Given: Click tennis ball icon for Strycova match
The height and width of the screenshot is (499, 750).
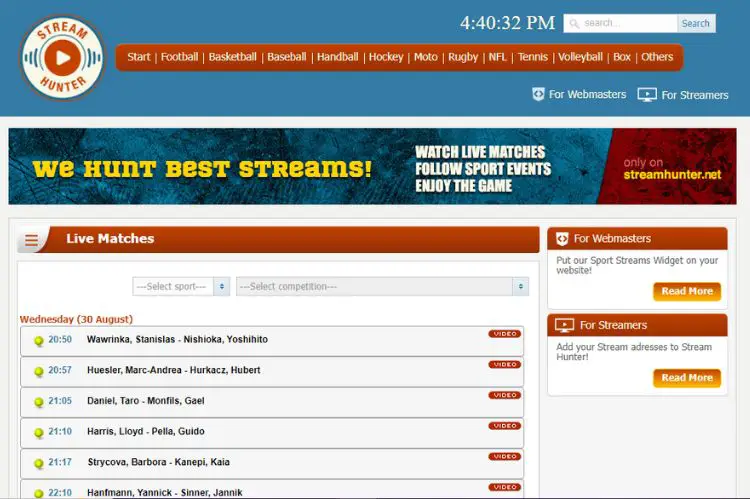Looking at the screenshot, I should point(39,463).
